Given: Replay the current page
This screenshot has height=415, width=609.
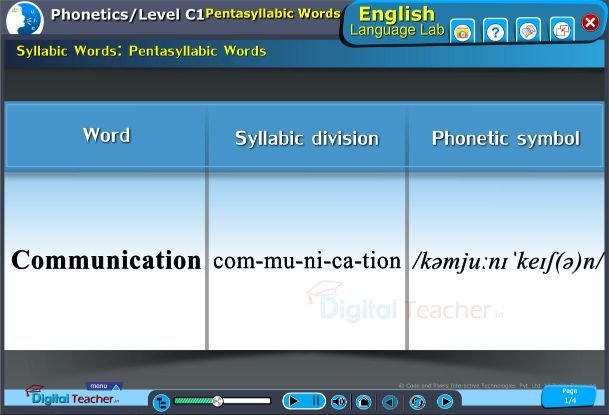Looking at the screenshot, I should tap(417, 402).
